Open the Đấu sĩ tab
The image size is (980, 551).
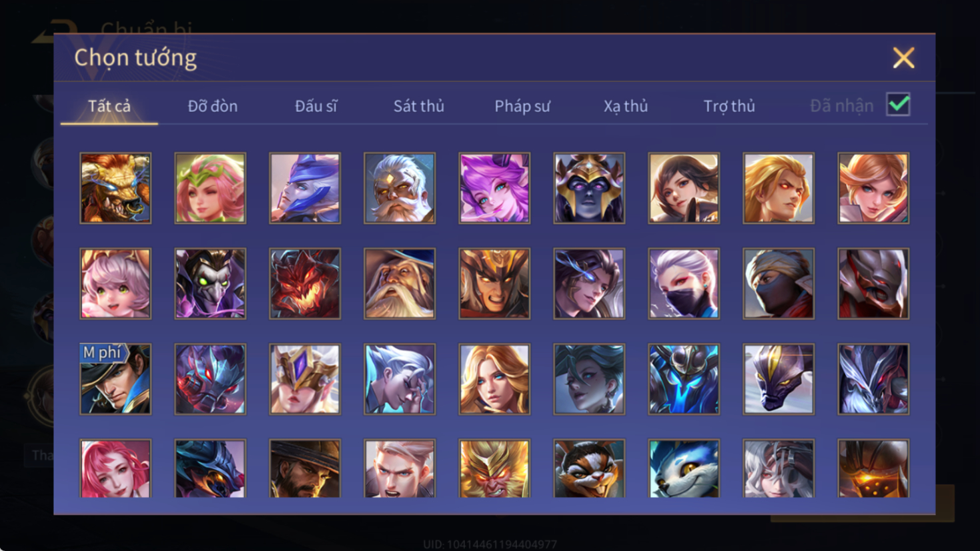click(x=316, y=106)
